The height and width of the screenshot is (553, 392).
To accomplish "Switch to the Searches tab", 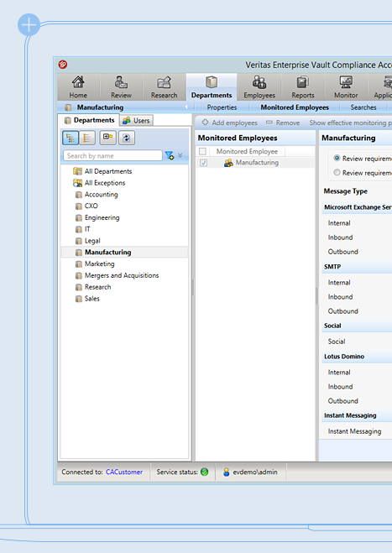I will [363, 107].
